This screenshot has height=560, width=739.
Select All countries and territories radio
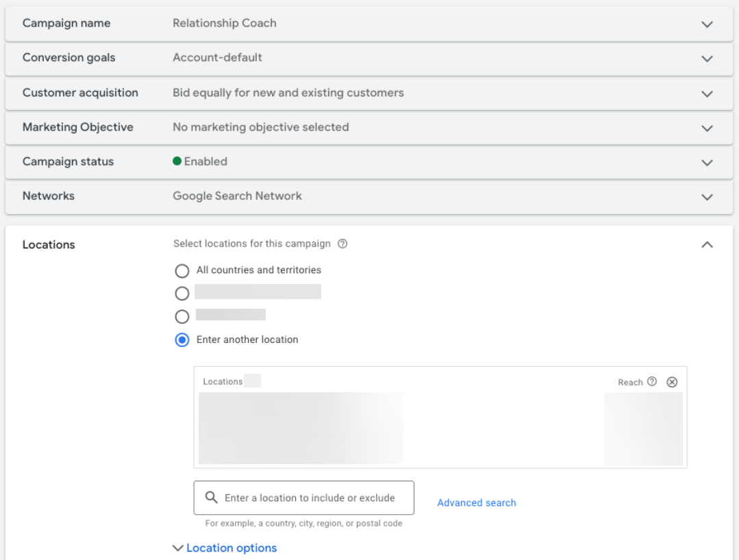(x=182, y=270)
